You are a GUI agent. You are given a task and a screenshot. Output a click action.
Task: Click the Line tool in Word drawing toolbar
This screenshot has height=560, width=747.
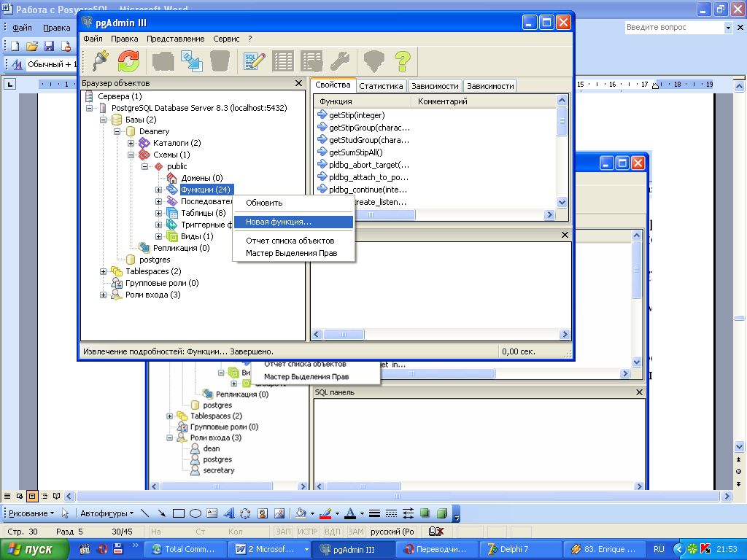[145, 513]
